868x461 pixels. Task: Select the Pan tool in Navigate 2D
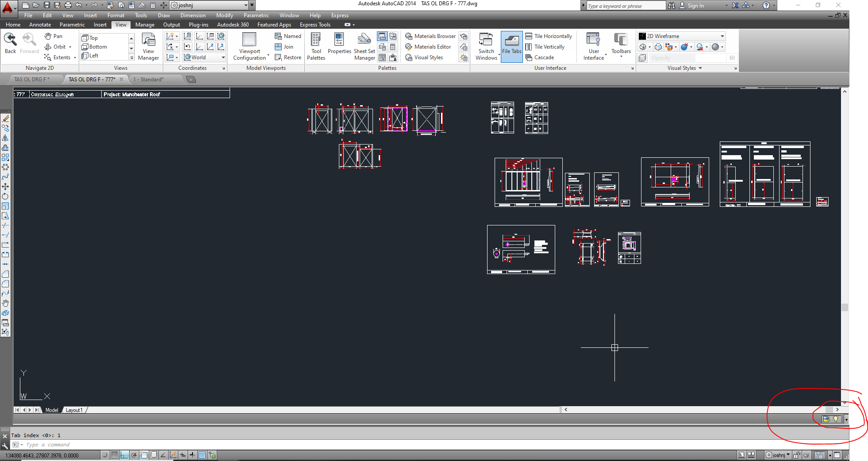click(x=54, y=36)
